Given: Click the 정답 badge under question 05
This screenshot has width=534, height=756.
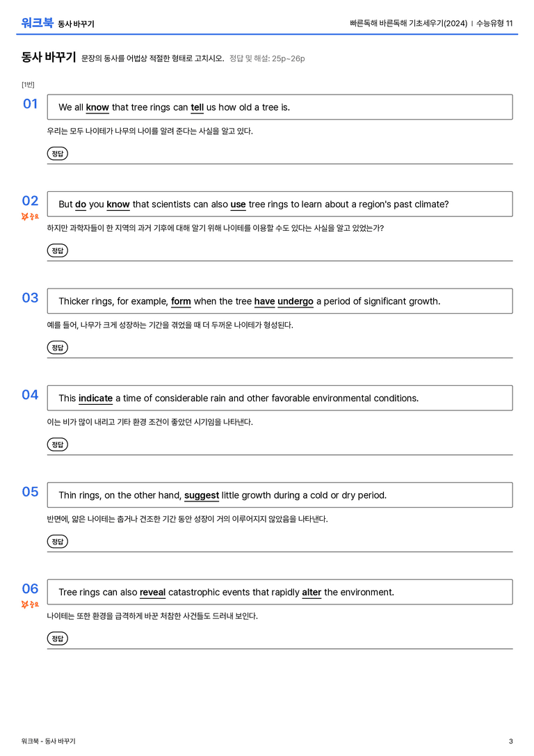Looking at the screenshot, I should pyautogui.click(x=57, y=542).
